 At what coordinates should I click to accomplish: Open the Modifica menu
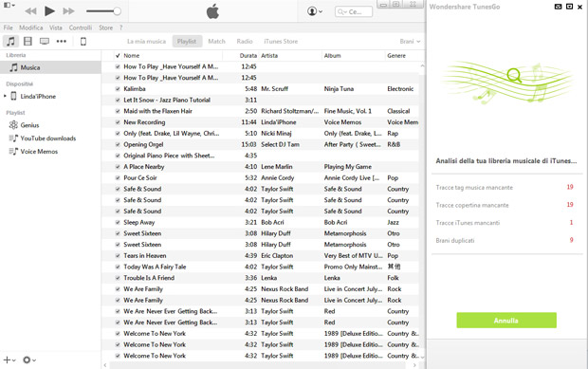click(30, 28)
